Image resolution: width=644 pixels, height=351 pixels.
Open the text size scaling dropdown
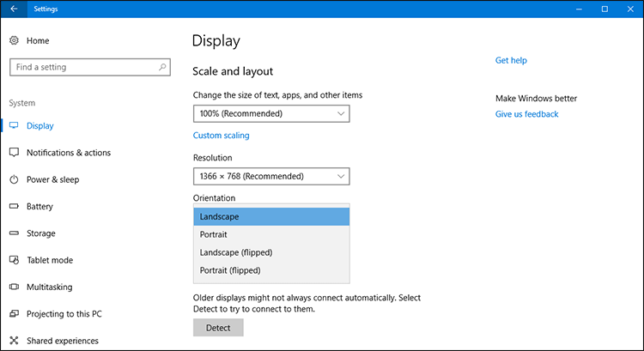click(x=271, y=113)
